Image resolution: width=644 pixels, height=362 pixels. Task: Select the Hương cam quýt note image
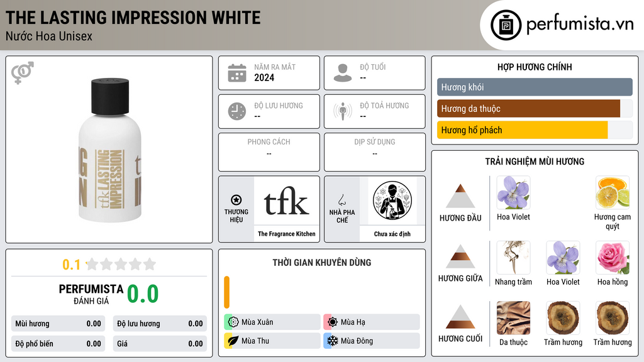click(613, 193)
